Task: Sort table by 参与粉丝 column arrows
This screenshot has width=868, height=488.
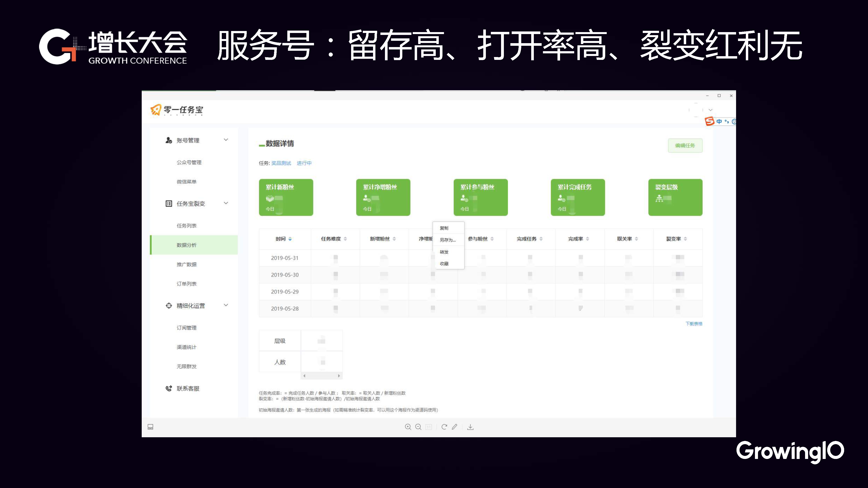Action: [x=492, y=239]
